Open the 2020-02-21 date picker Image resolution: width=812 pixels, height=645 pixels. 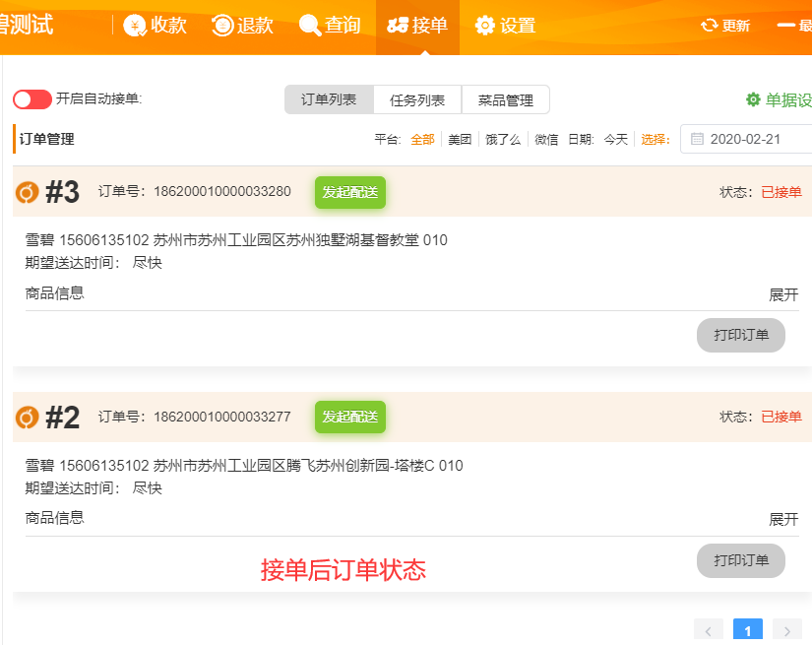pyautogui.click(x=745, y=139)
